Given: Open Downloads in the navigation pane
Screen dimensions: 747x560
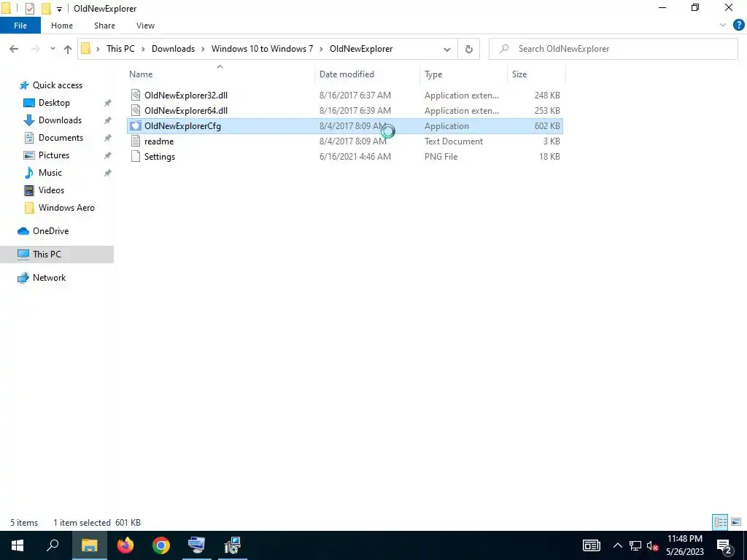Looking at the screenshot, I should tap(60, 120).
